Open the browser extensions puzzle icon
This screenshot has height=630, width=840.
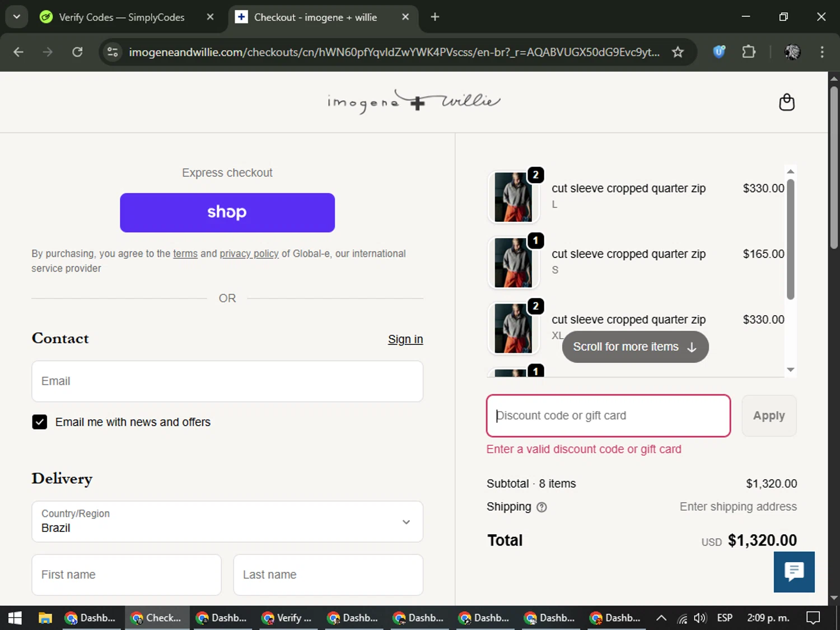click(749, 52)
